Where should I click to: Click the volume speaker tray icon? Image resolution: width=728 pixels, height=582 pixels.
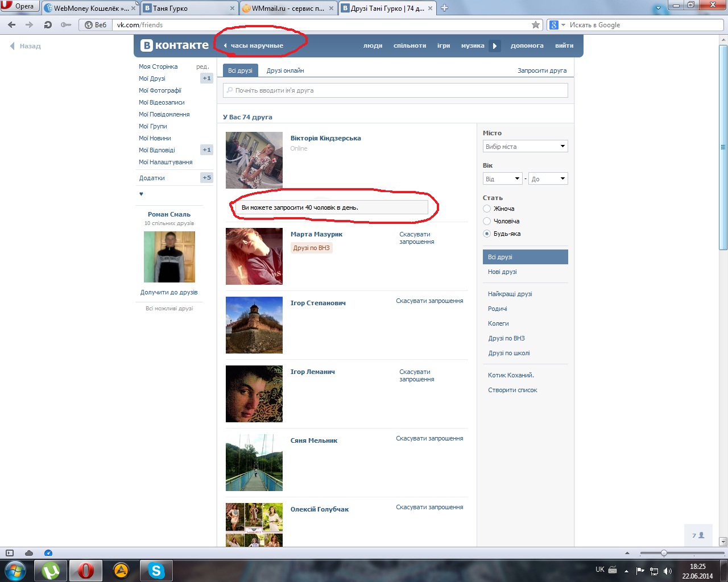(x=668, y=571)
